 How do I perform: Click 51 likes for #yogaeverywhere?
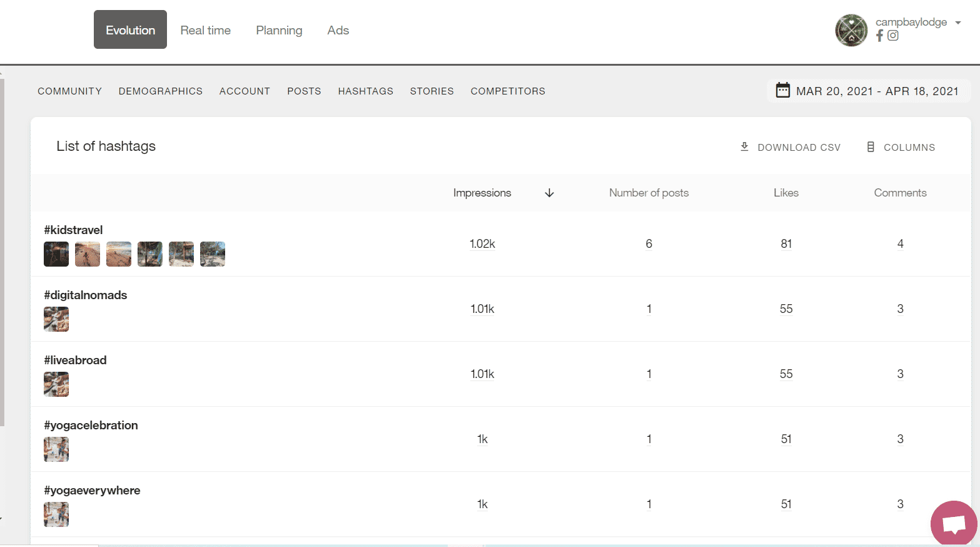[x=786, y=504]
